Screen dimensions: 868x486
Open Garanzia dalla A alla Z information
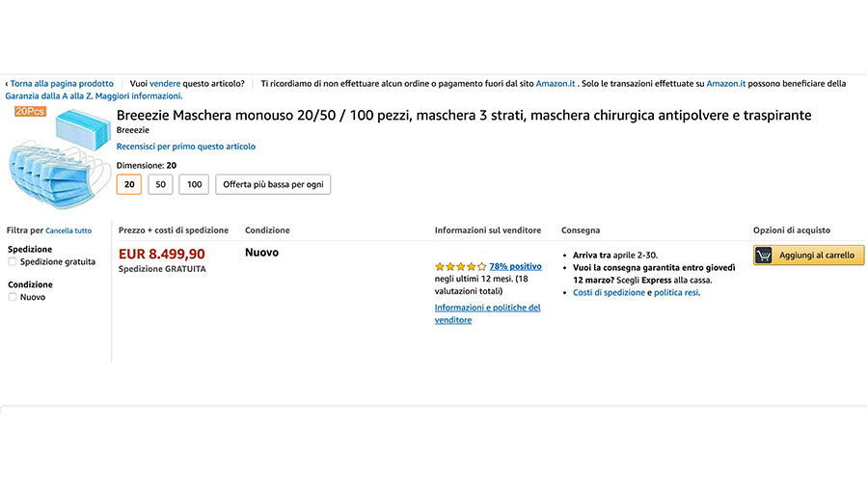point(94,96)
